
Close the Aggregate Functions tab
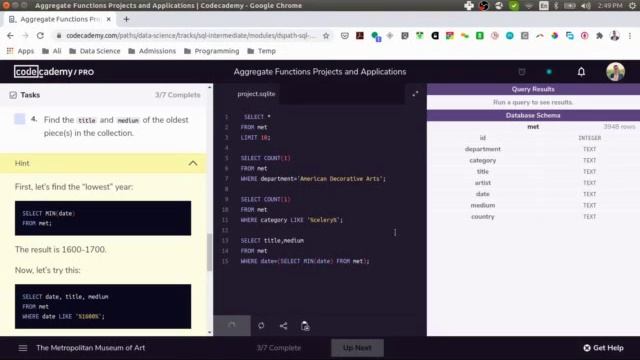coord(109,19)
